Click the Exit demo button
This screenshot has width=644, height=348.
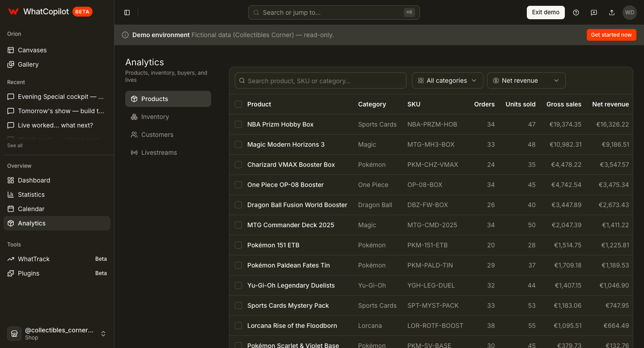pos(546,13)
